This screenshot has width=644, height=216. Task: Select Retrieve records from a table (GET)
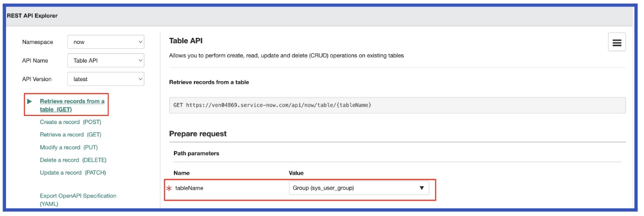(72, 105)
